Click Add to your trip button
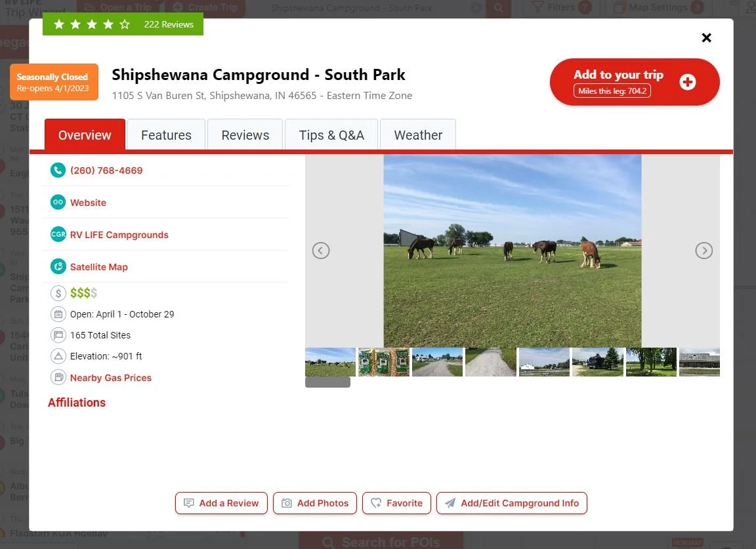The image size is (756, 549). [x=635, y=82]
